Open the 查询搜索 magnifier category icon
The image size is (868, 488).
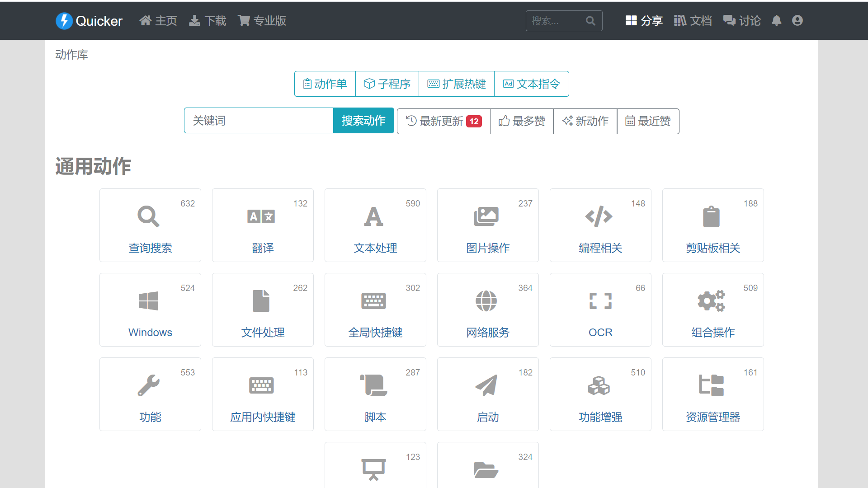(x=148, y=216)
